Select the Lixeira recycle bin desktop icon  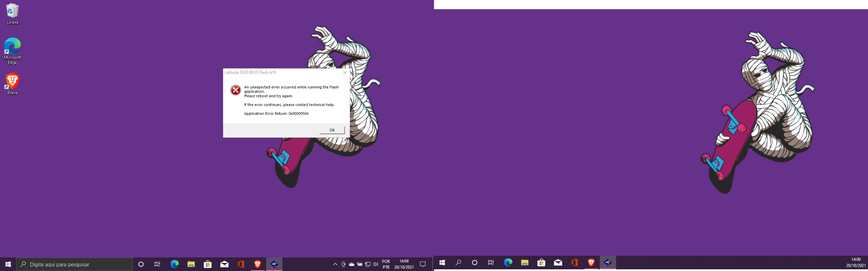click(x=12, y=14)
